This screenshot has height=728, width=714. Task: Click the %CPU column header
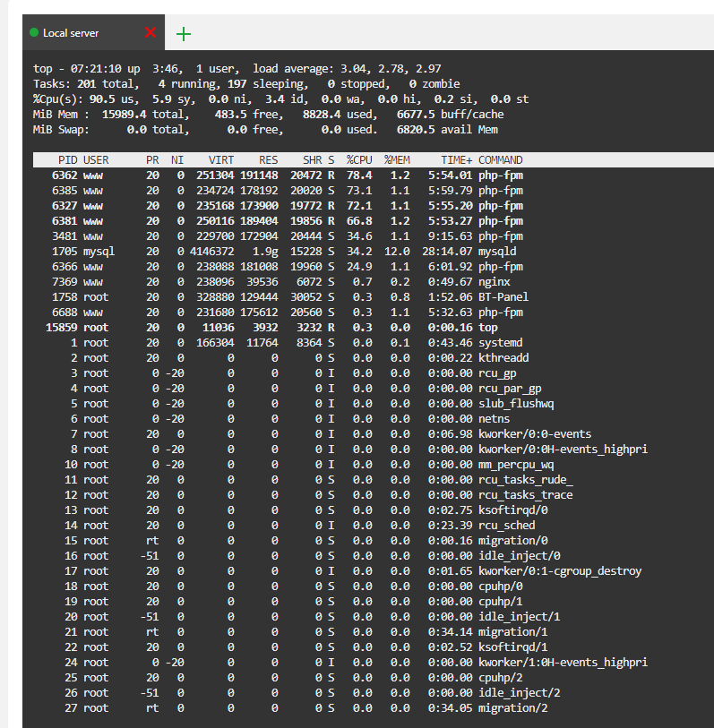click(x=359, y=159)
